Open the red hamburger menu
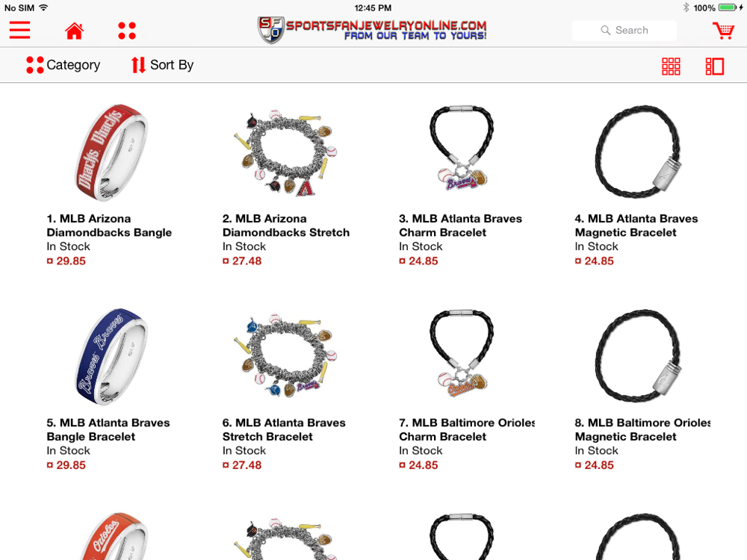The height and width of the screenshot is (560, 747). (19, 30)
